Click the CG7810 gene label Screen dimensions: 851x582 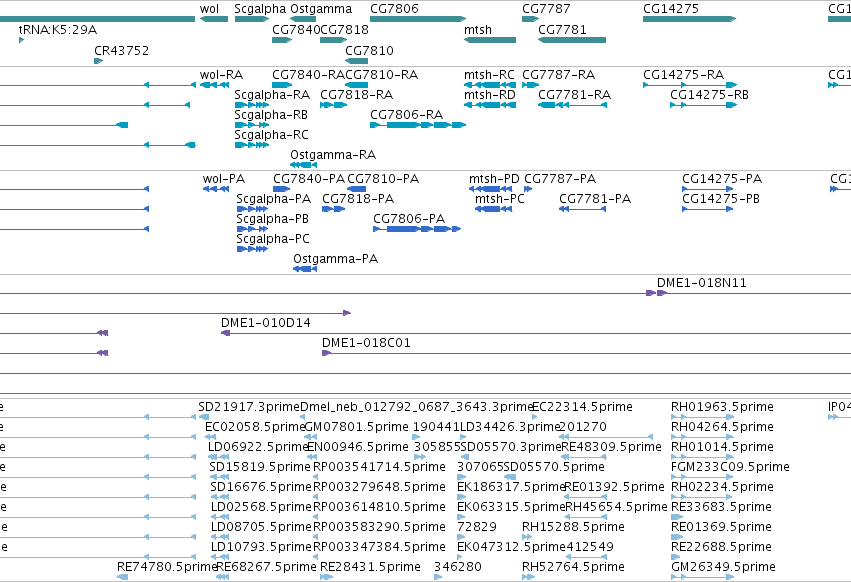(x=369, y=50)
